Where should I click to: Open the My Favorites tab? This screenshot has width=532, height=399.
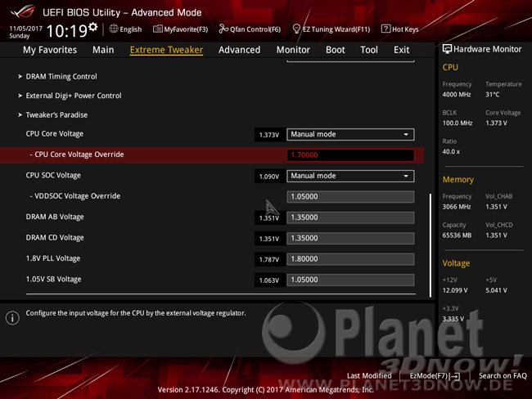50,50
